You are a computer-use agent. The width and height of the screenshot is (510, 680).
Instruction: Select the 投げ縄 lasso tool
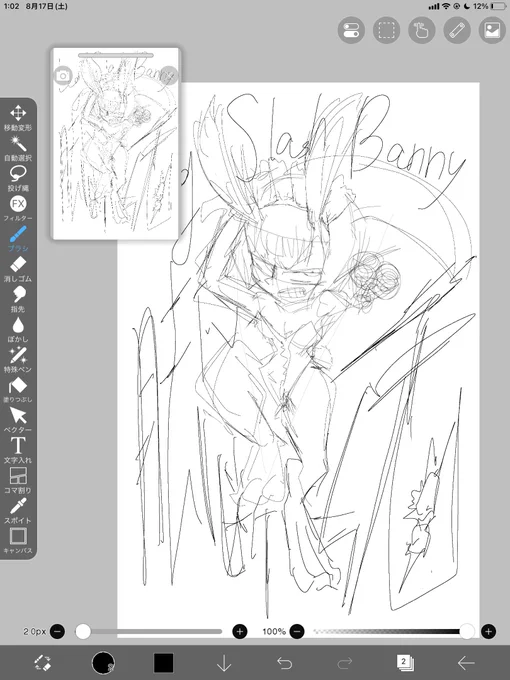point(18,179)
